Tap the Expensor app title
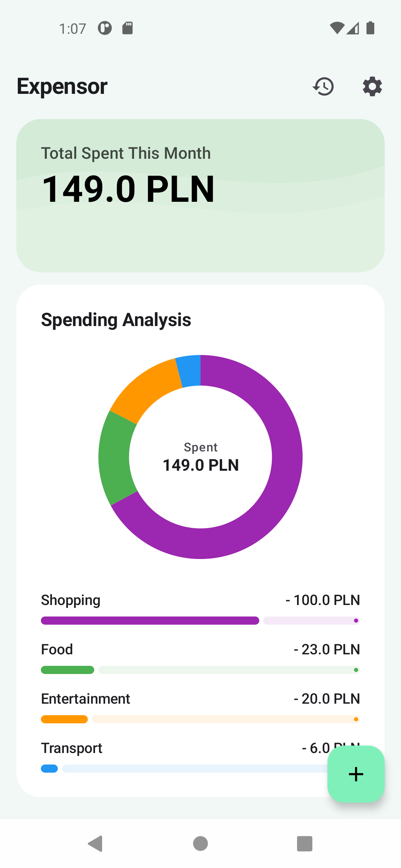The image size is (401, 868). (x=62, y=86)
